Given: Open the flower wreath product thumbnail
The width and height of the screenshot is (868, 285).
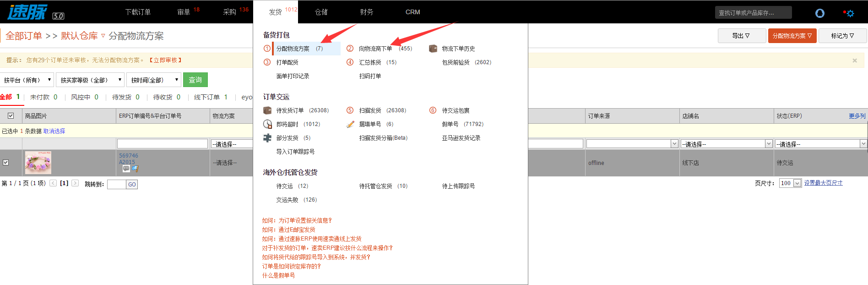Looking at the screenshot, I should click(x=38, y=163).
